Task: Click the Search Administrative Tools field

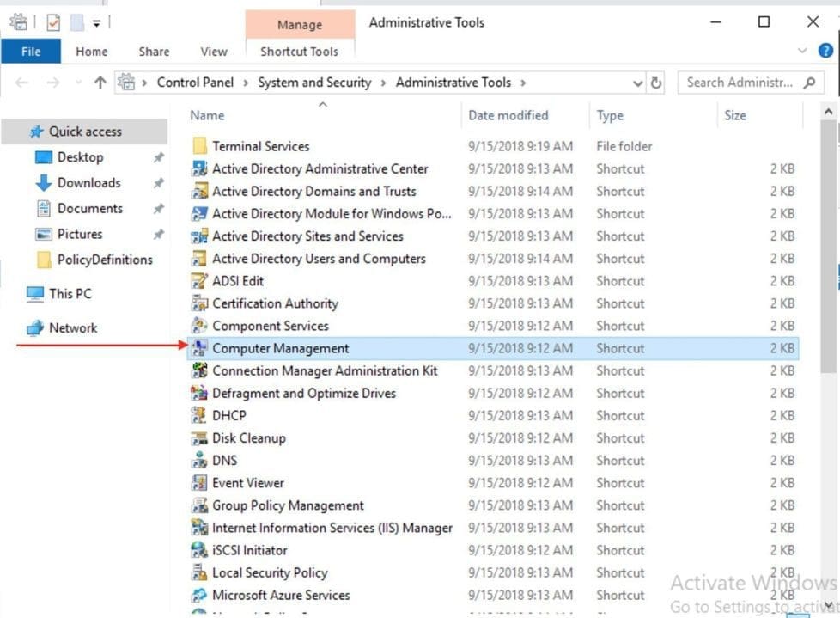Action: [740, 83]
